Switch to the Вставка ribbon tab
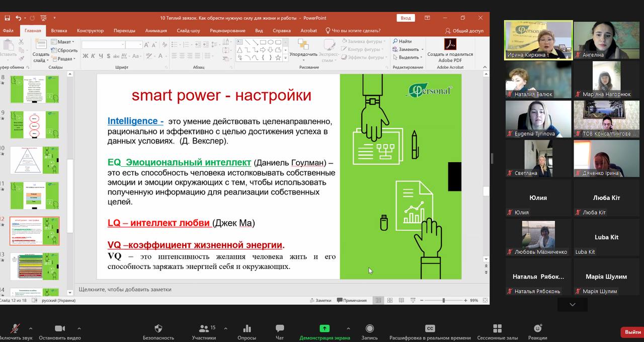The height and width of the screenshot is (342, 644). tap(59, 31)
